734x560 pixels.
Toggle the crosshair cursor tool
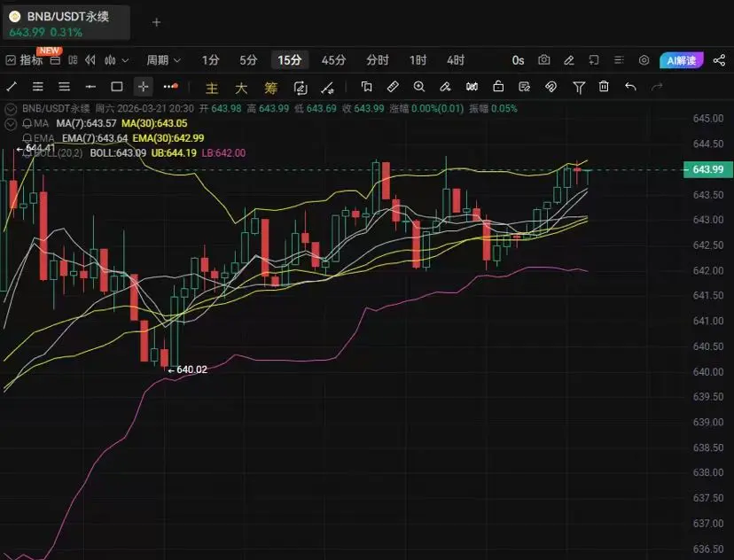pos(144,87)
